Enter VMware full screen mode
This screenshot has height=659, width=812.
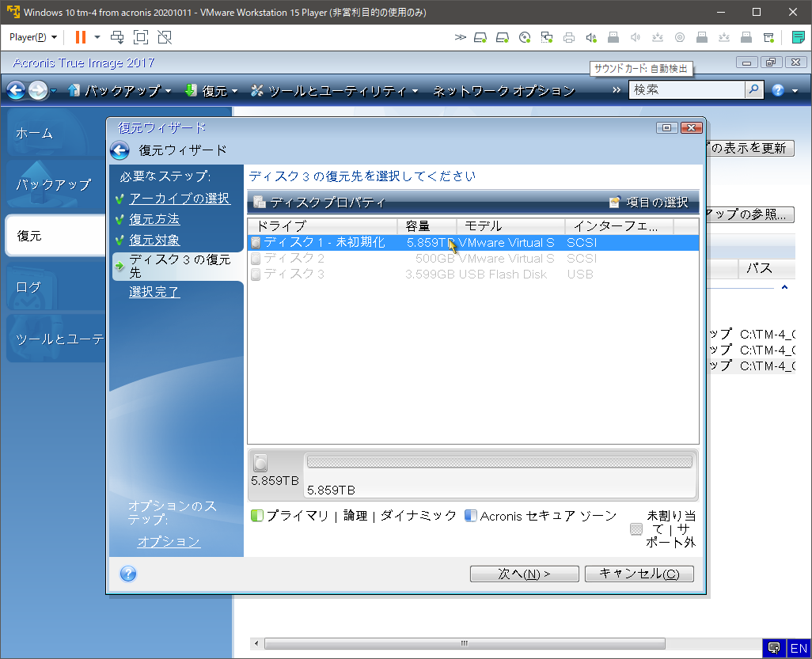141,37
